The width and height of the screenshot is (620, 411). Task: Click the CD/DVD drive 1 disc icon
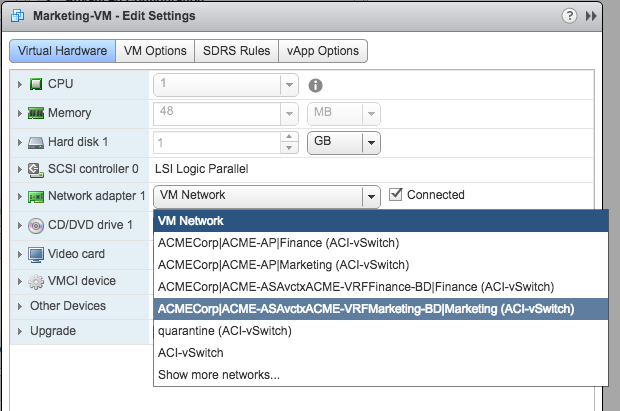(36, 225)
